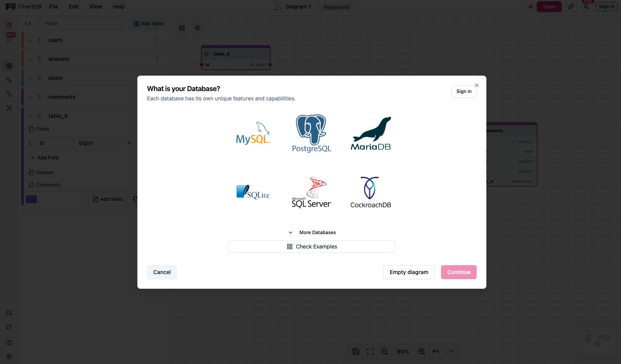Open the settings gear in sidebar
The width and height of the screenshot is (621, 364).
pos(9,357)
